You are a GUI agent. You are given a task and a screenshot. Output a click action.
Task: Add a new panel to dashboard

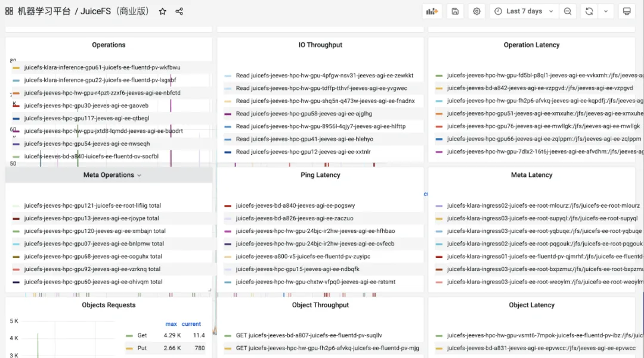[432, 11]
